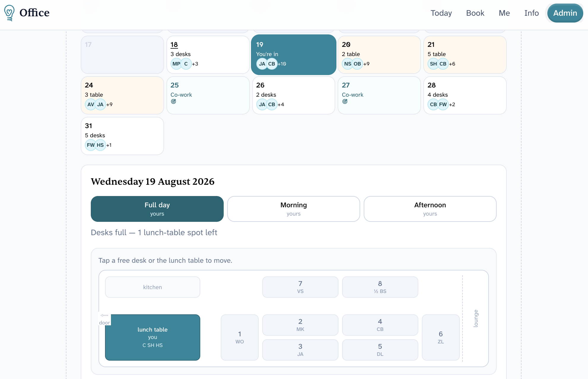588x379 pixels.
Task: Click the CB avatar on day 26
Action: 271,104
